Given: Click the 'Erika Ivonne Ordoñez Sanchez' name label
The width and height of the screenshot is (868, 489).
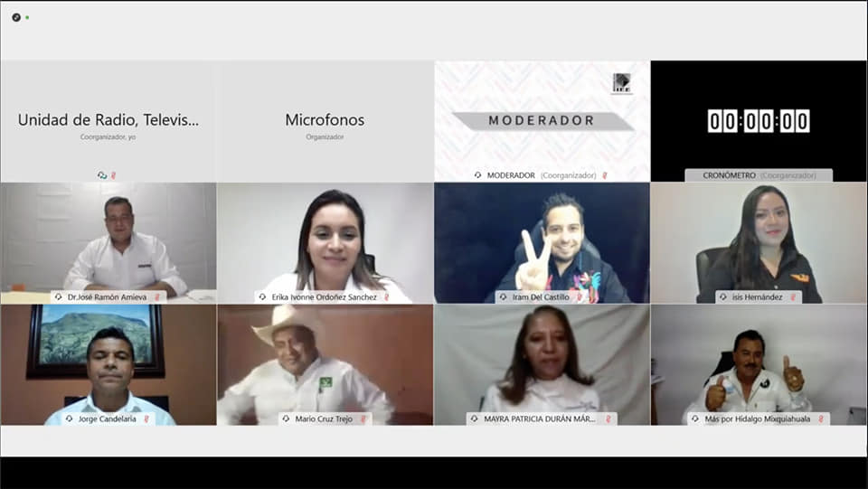Looking at the screenshot, I should pyautogui.click(x=325, y=297).
